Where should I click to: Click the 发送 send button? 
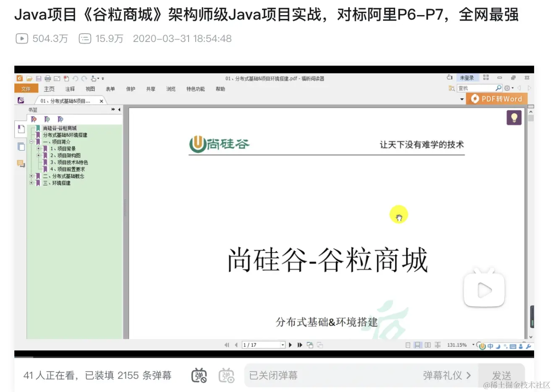502,376
